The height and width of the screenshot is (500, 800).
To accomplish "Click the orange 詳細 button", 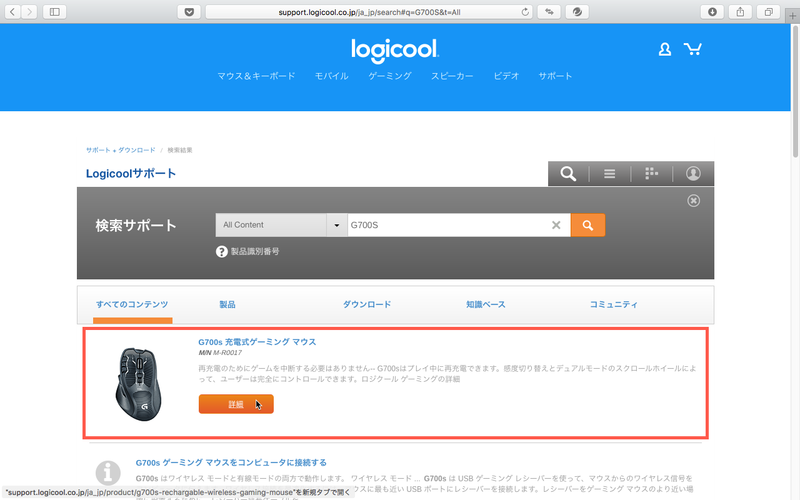I will tap(236, 404).
